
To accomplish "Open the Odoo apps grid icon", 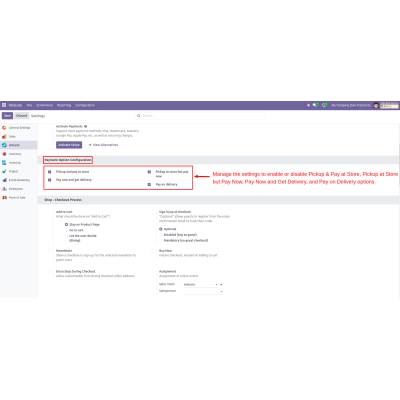I will pyautogui.click(x=4, y=105).
